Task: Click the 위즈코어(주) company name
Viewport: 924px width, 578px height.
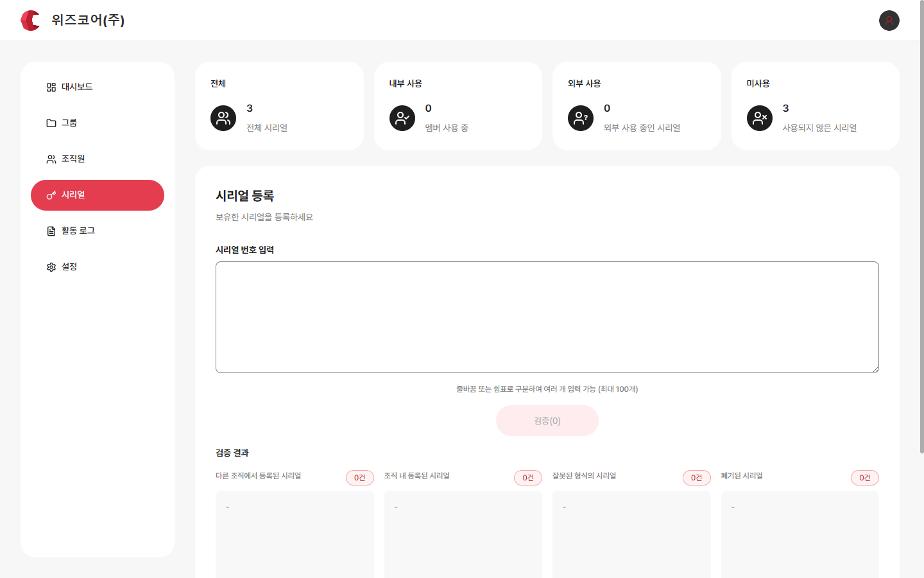Action: coord(88,20)
